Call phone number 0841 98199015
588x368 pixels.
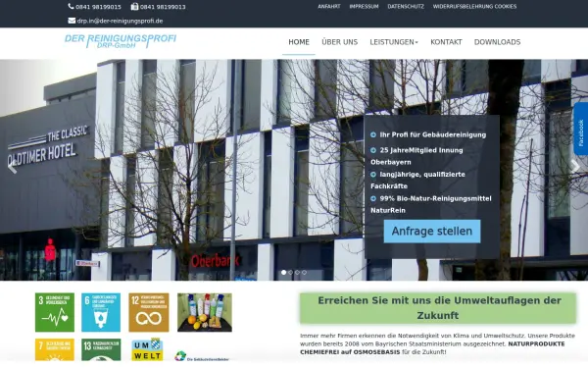[98, 7]
